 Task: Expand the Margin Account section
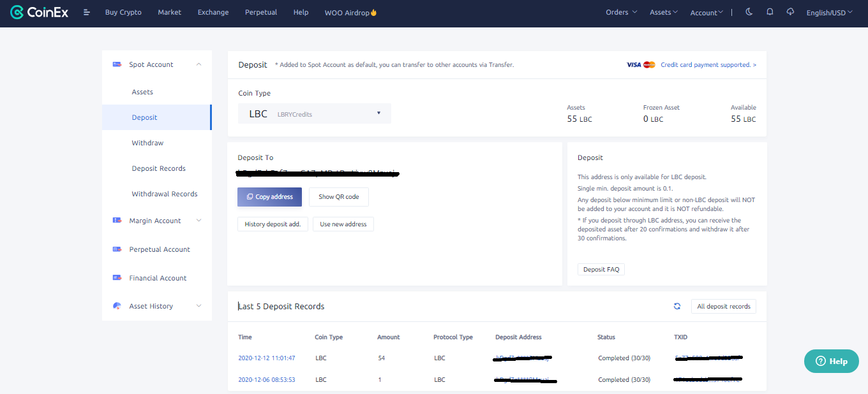198,221
